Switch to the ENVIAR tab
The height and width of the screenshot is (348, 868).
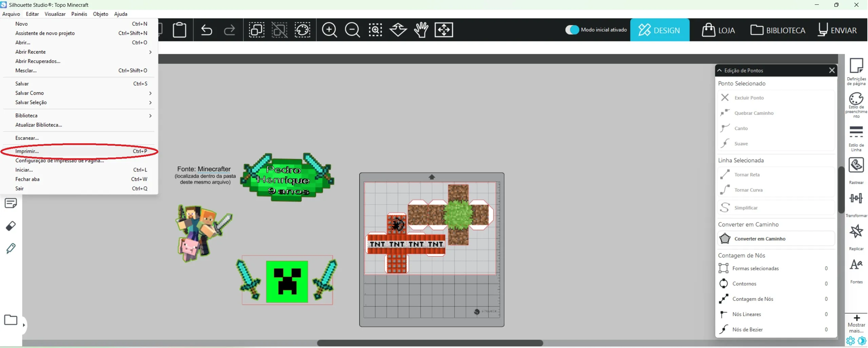[837, 30]
